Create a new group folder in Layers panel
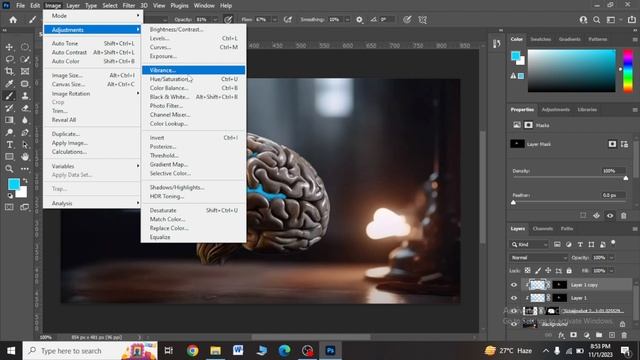The width and height of the screenshot is (640, 360). 599,335
